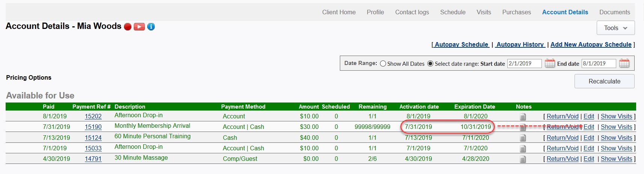Screen dimensions: 644x174
Task: Click payment reference 15190 link
Action: coord(93,127)
